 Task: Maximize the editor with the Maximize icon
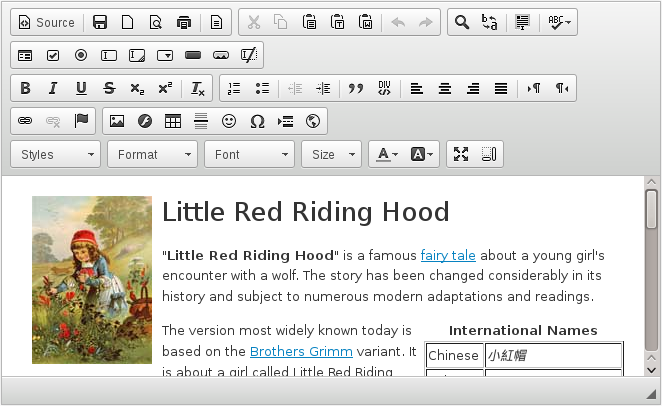click(461, 154)
